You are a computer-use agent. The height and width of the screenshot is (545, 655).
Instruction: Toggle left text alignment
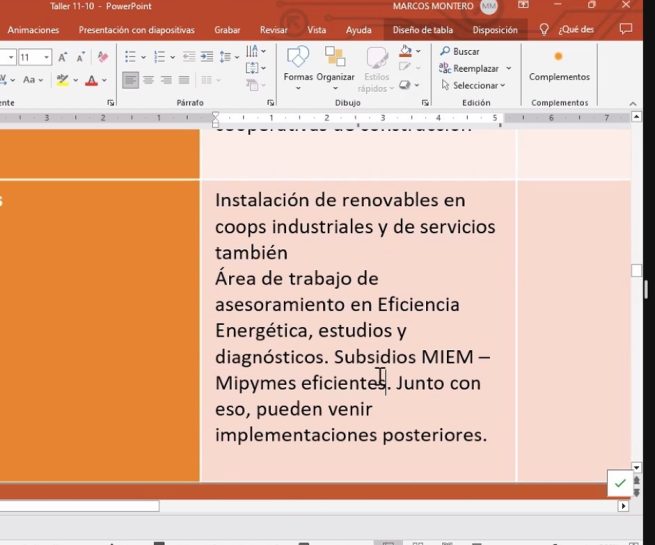(131, 80)
